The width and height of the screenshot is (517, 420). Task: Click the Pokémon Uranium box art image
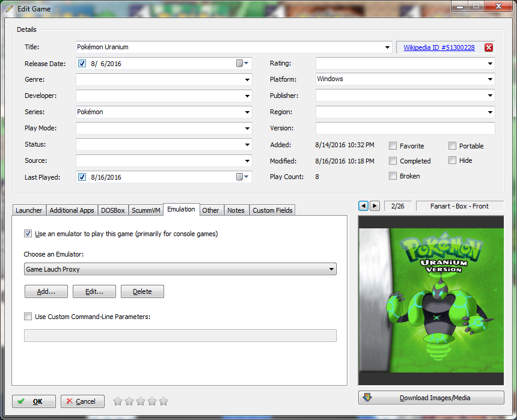431,300
